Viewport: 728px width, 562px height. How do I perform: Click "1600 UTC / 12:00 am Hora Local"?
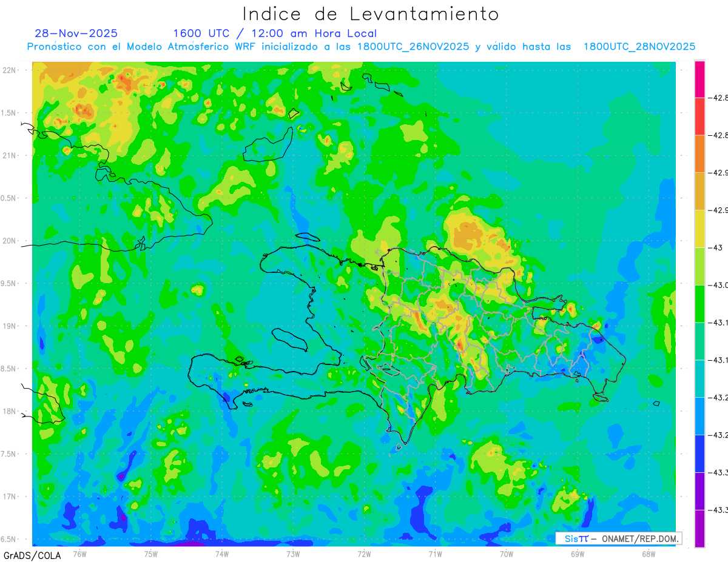(275, 33)
